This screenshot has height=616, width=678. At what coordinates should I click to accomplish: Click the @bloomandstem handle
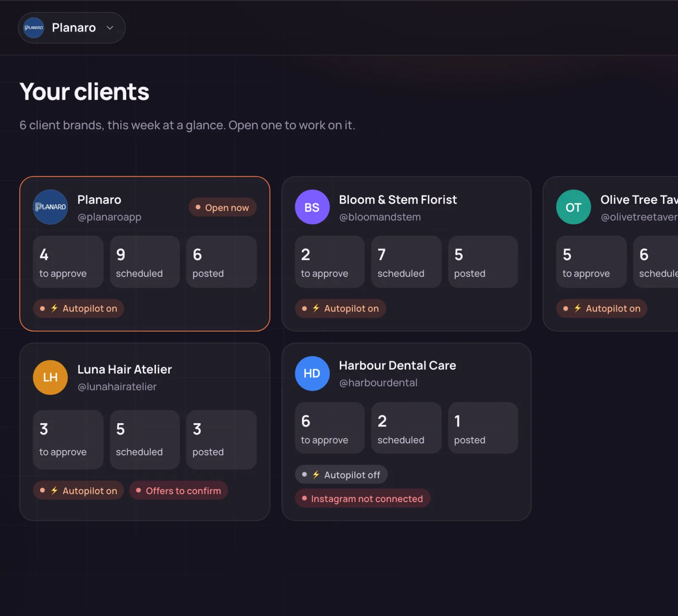click(380, 217)
